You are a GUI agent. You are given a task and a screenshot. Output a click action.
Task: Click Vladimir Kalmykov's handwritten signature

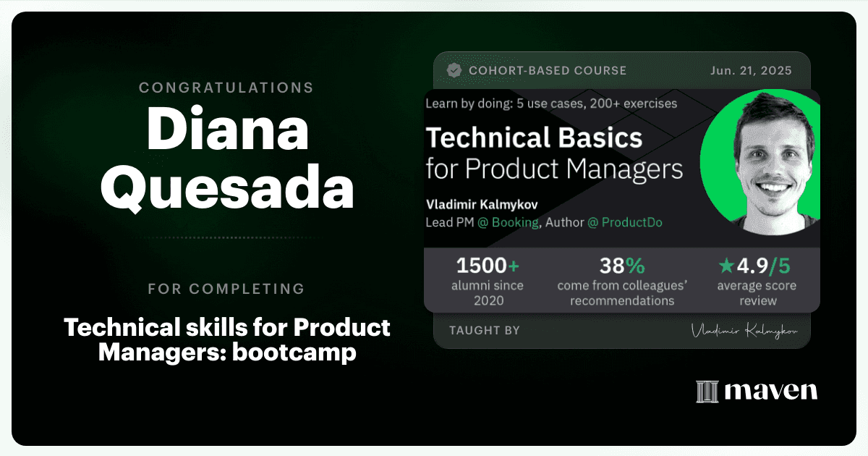(745, 331)
